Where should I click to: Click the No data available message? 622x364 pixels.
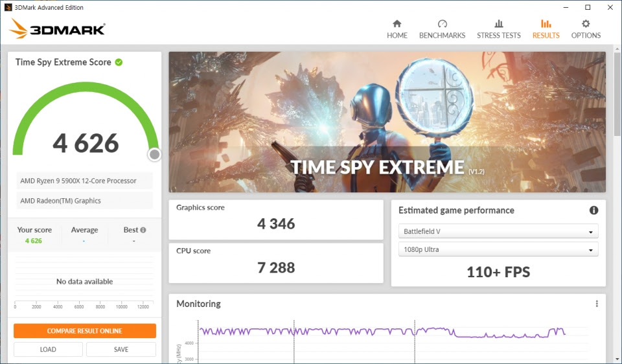click(x=84, y=282)
